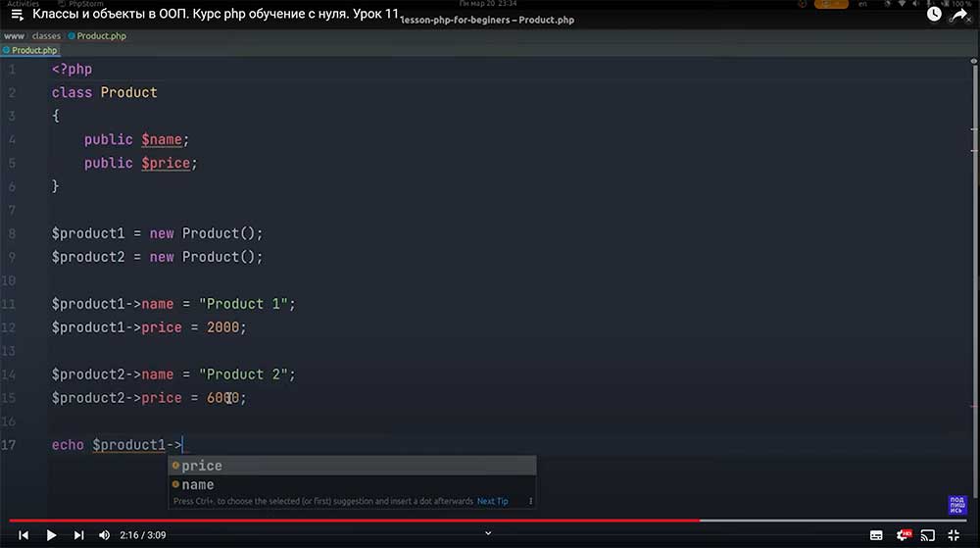This screenshot has width=980, height=548.
Task: Open the completion popup options dots
Action: pos(530,501)
